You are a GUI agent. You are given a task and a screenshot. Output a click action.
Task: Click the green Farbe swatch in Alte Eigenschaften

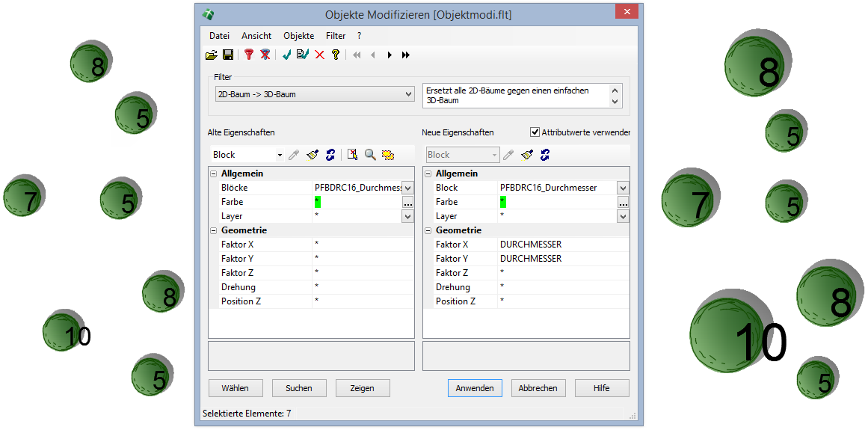coord(318,202)
